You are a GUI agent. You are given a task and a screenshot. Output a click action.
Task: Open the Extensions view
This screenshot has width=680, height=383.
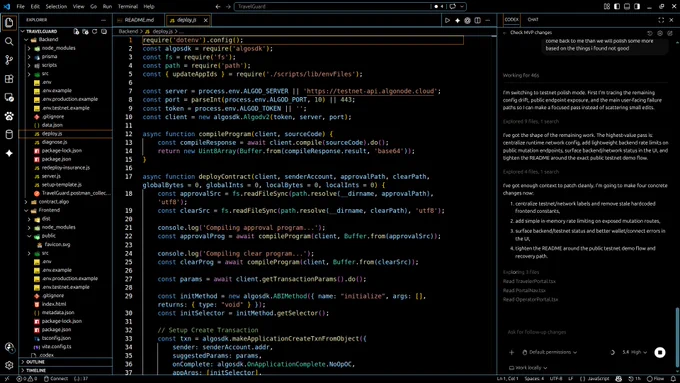9,79
